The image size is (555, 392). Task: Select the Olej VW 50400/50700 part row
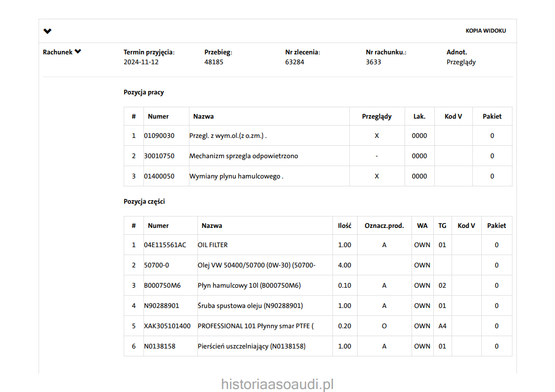[256, 265]
